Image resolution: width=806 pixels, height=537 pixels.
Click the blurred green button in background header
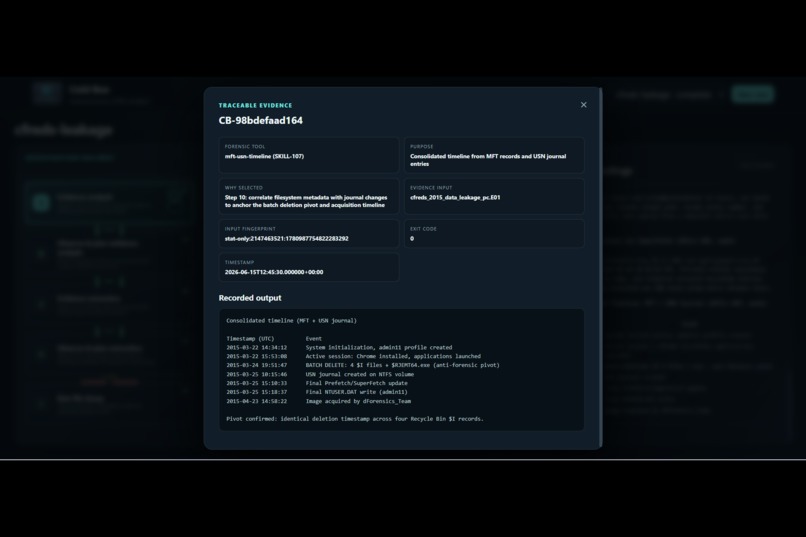tap(753, 94)
